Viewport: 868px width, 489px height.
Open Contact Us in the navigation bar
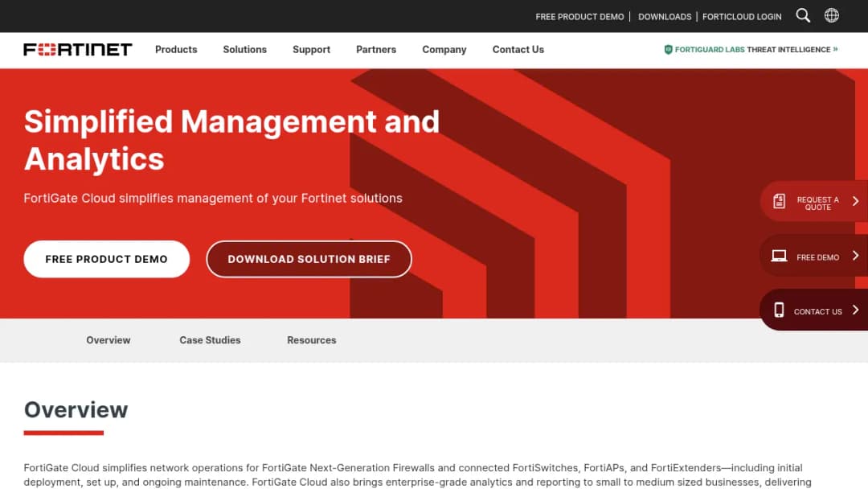click(x=518, y=49)
